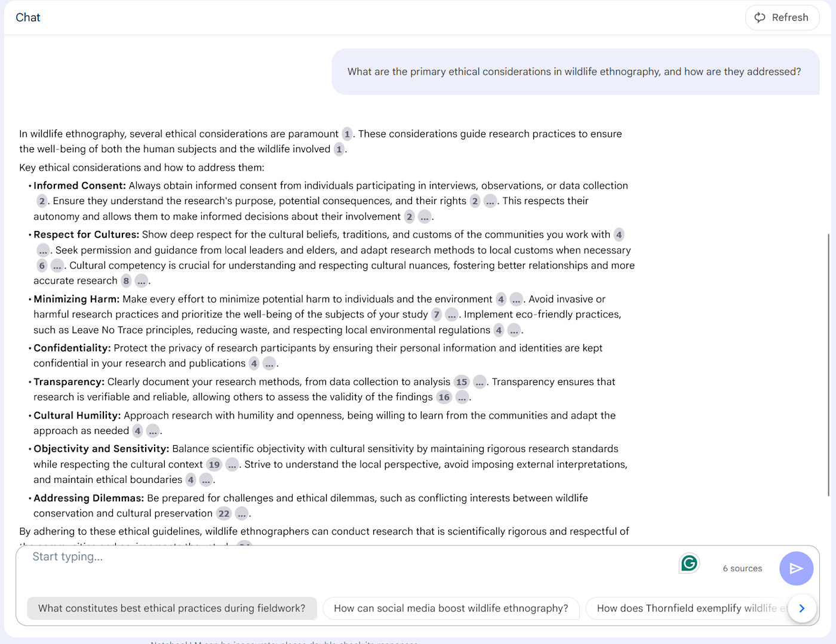Viewport: 836px width, 644px height.
Task: Open citation 15 after 'data collection to analysis'
Action: (x=462, y=382)
